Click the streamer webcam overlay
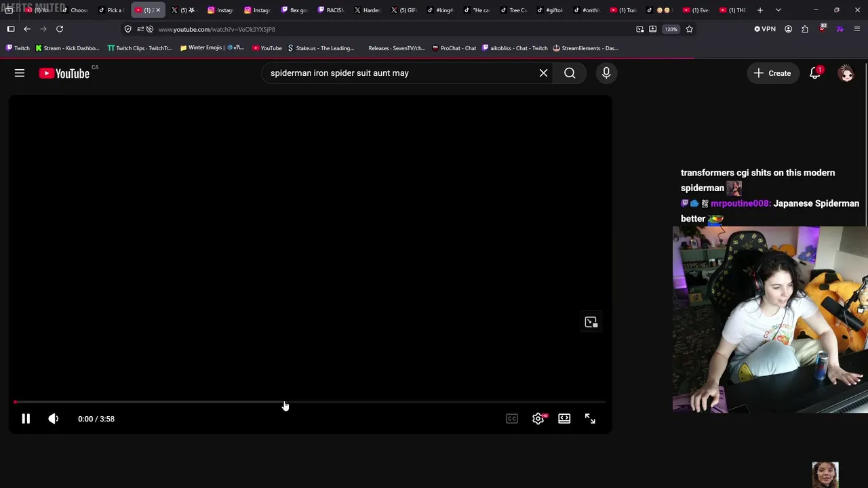Screen dimensions: 868x488 point(770,319)
